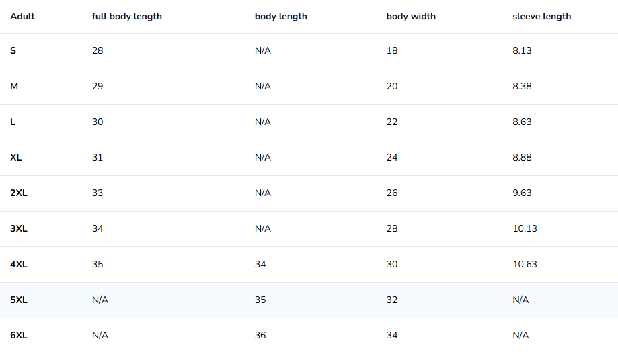Click body width value 26
Viewport: 618px width, 364px height.
pyautogui.click(x=392, y=193)
